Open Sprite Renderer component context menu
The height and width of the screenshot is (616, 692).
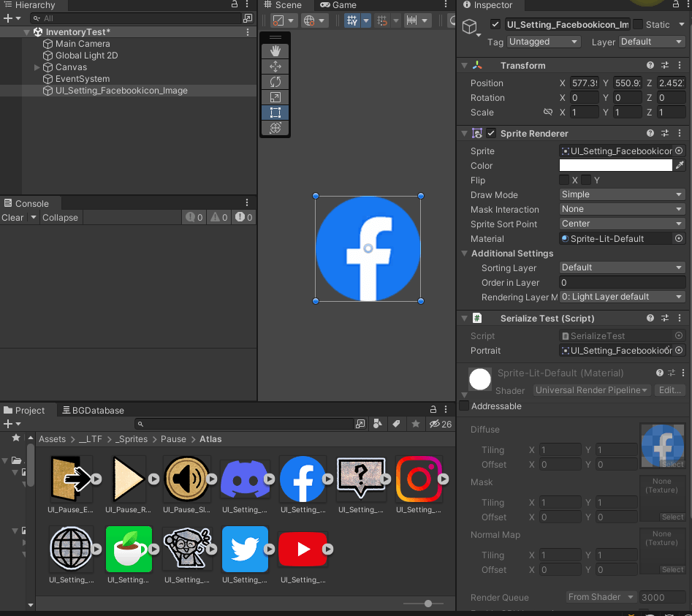pos(680,133)
